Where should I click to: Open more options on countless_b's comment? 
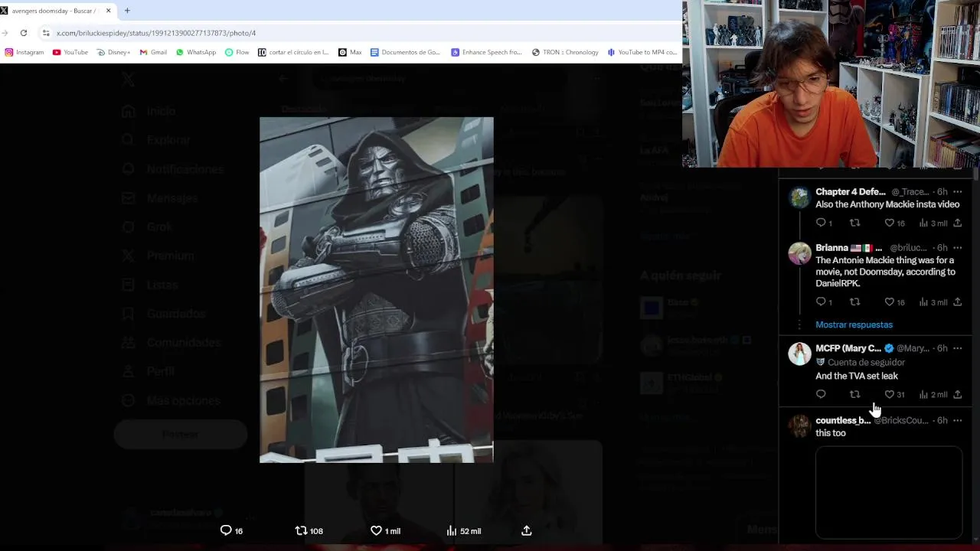(958, 420)
